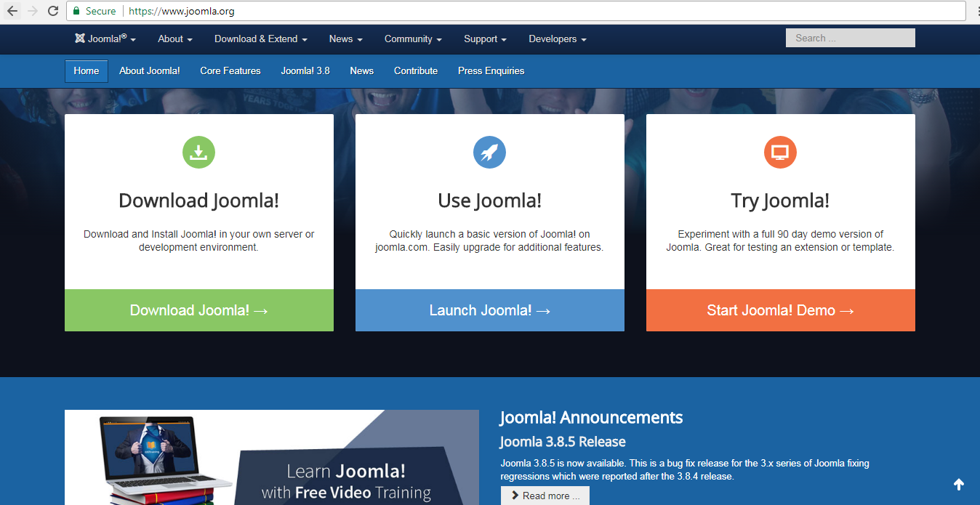This screenshot has height=505, width=980.
Task: Click the Download Joomla! card heading
Action: [198, 201]
